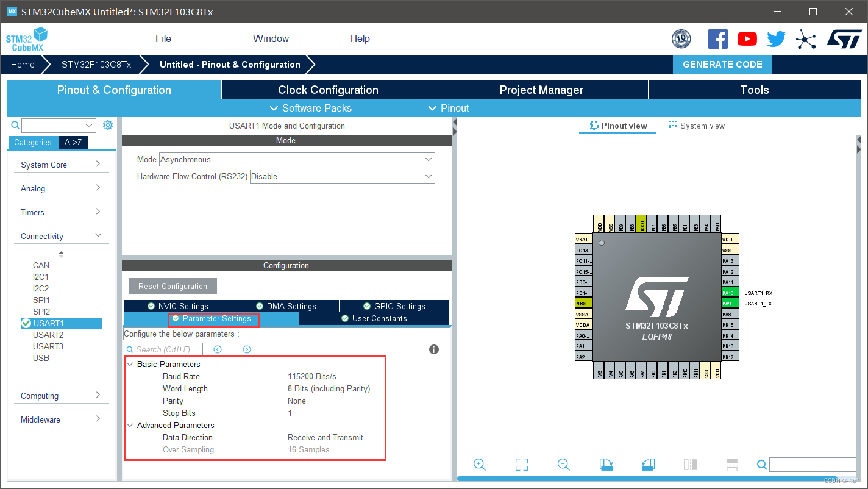Select pin PA9 on the chip
This screenshot has width=868, height=489.
point(730,303)
